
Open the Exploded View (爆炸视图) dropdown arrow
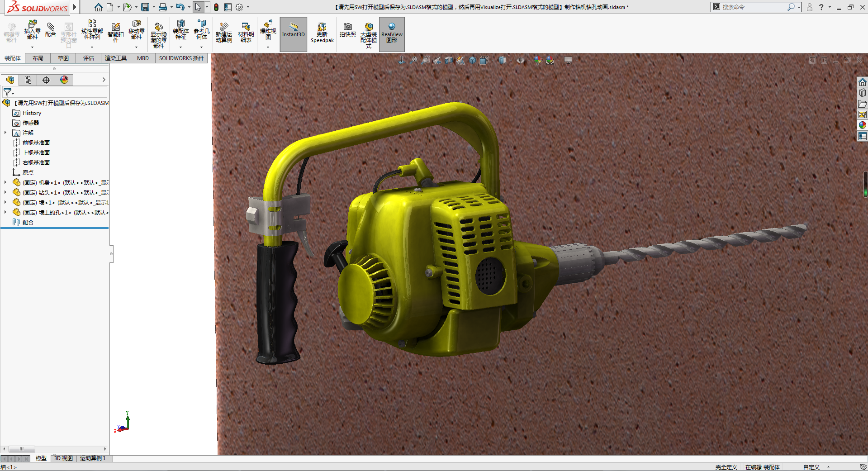tap(268, 47)
